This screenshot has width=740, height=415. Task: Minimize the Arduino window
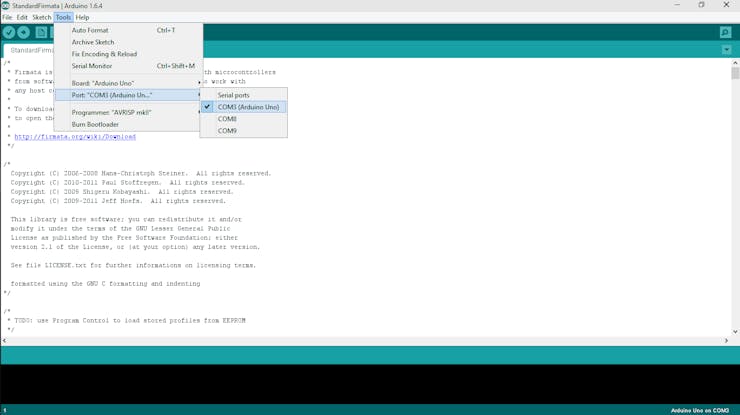(677, 5)
